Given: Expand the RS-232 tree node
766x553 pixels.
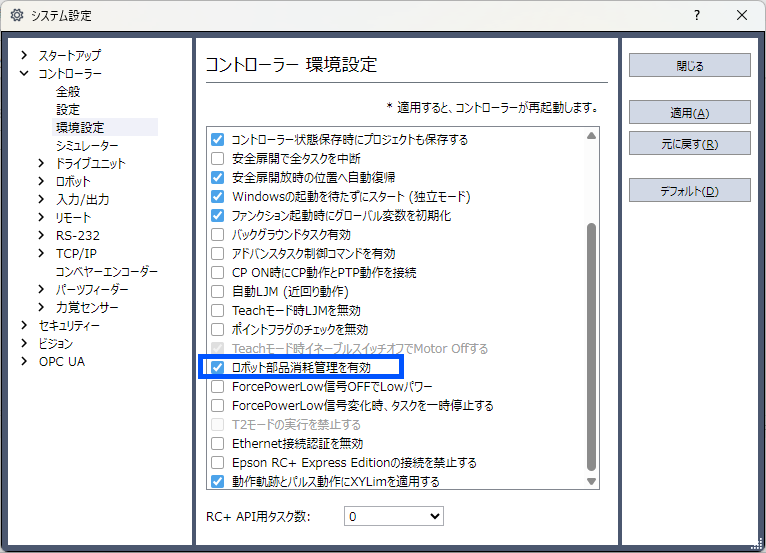Looking at the screenshot, I should (41, 235).
